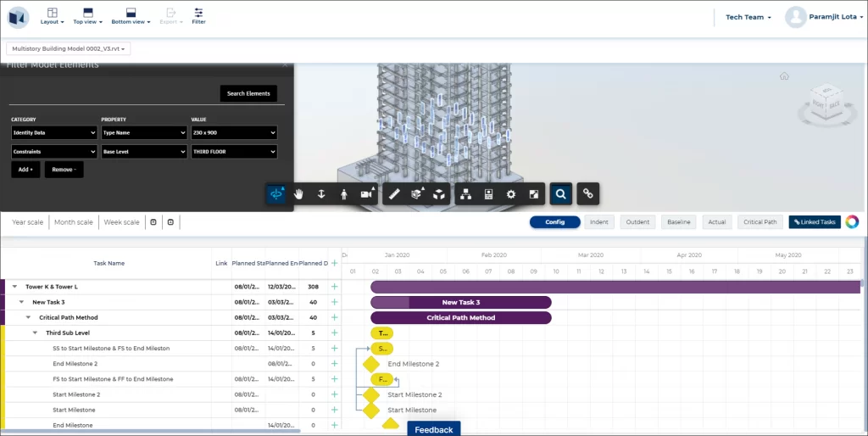The width and height of the screenshot is (868, 436).
Task: Click the Search Elements button
Action: click(248, 93)
